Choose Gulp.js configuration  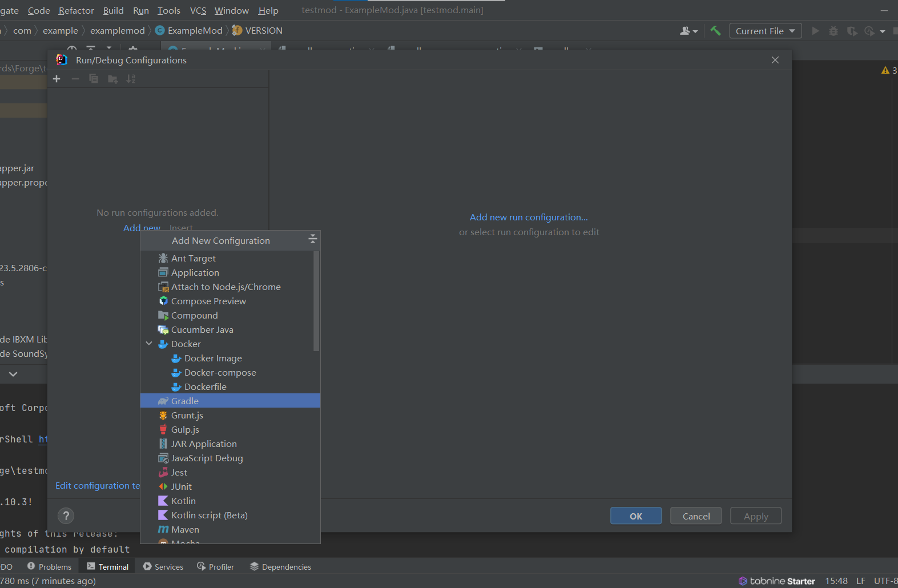[x=230, y=429]
